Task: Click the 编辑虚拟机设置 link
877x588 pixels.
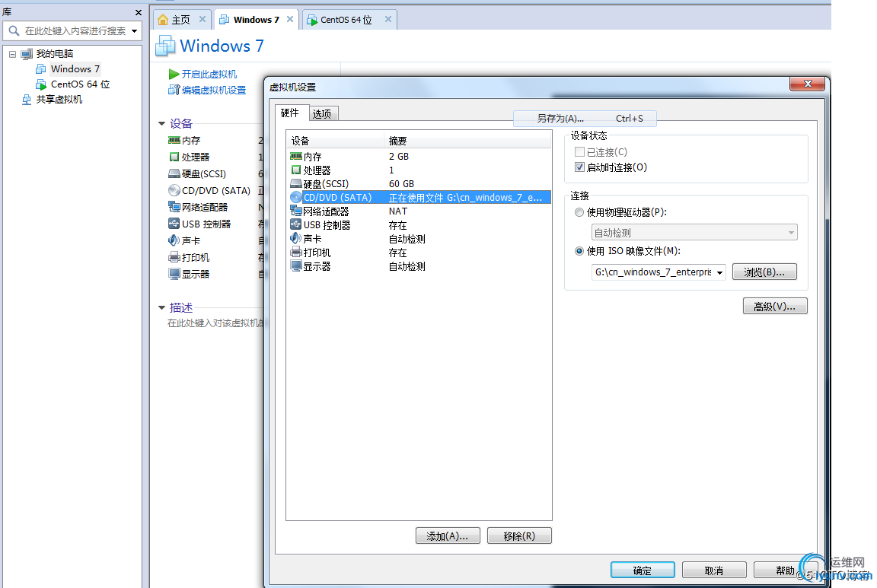Action: (214, 90)
